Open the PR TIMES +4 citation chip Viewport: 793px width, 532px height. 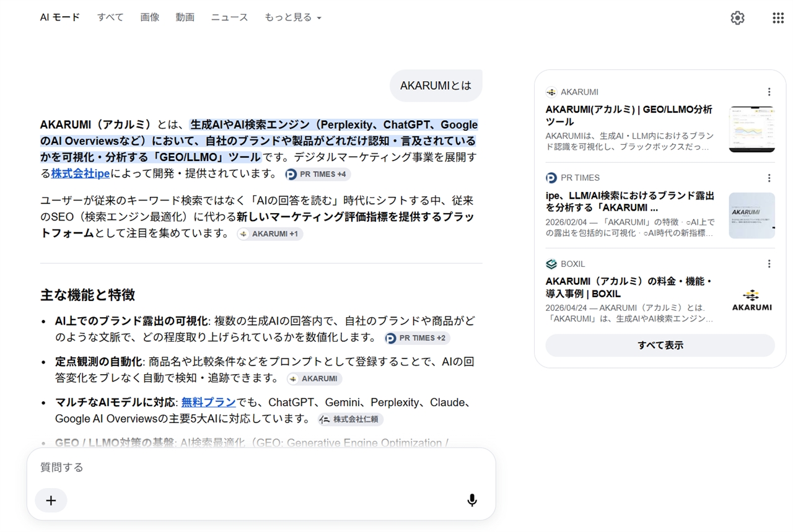[x=318, y=174]
